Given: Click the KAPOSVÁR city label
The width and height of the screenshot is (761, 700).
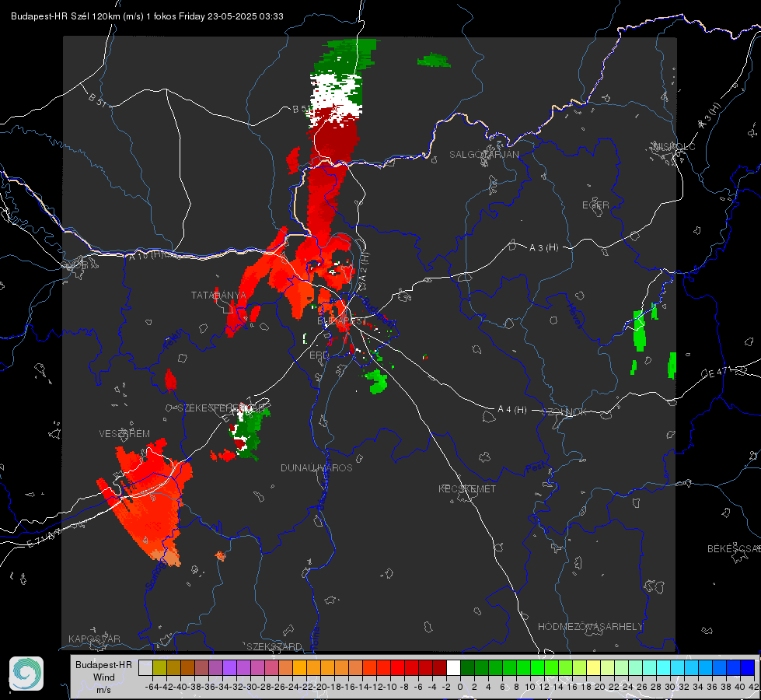Looking at the screenshot, I should pyautogui.click(x=94, y=639).
